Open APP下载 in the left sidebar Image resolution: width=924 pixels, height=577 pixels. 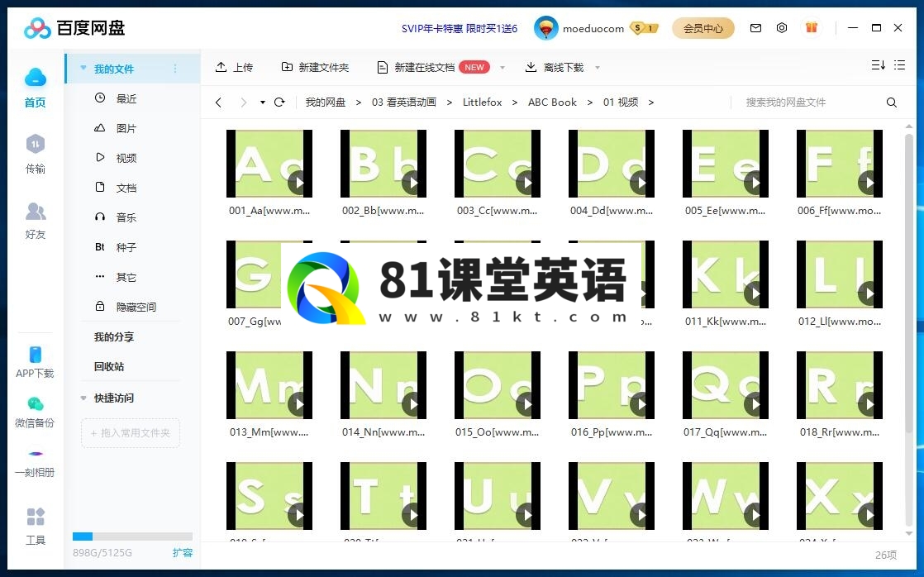36,362
